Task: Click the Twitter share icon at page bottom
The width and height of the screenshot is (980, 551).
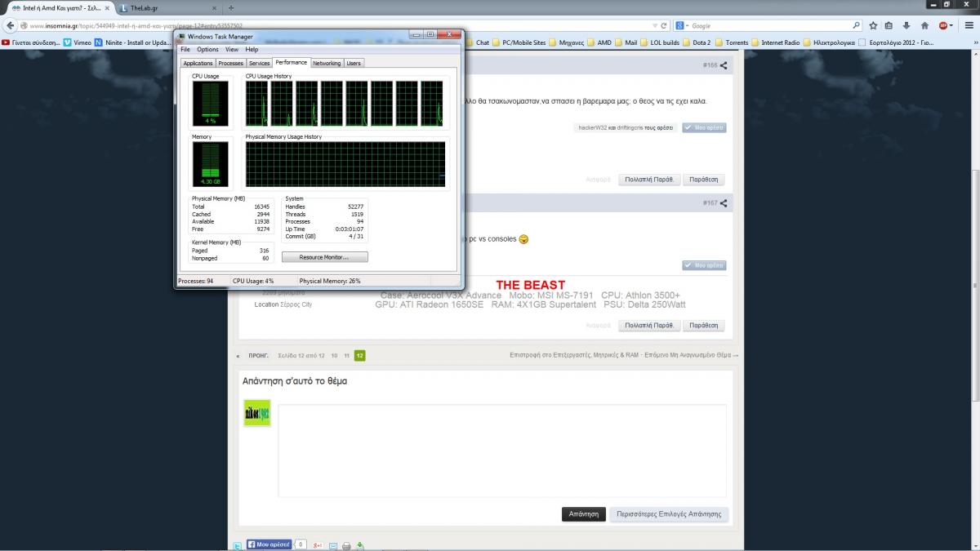Action: 238,544
